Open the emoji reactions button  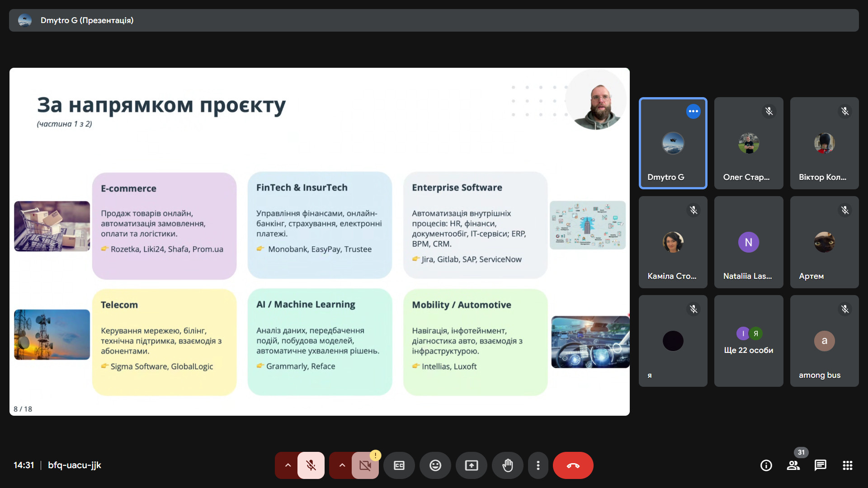(435, 465)
